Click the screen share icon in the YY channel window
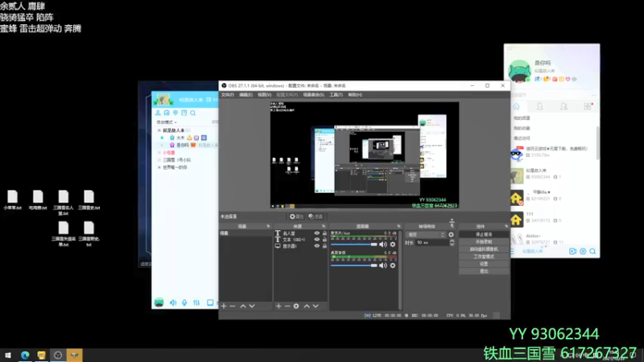 [x=210, y=302]
